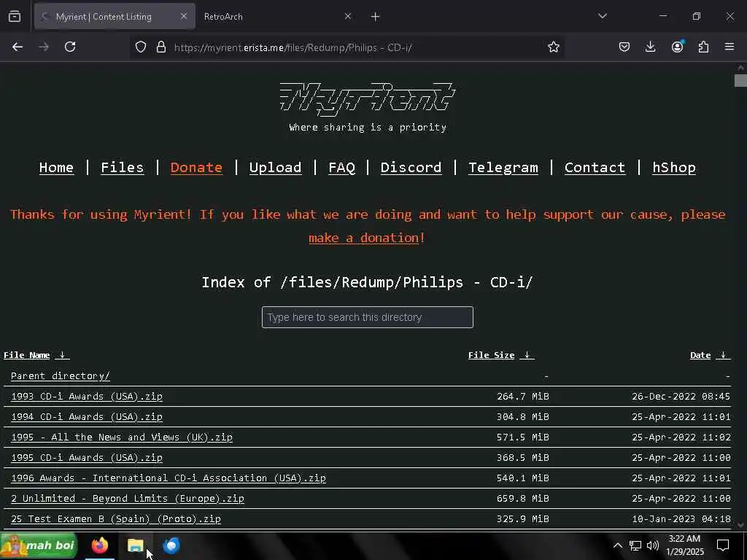The width and height of the screenshot is (747, 560).
Task: Open File Explorer from the taskbar
Action: (x=136, y=545)
